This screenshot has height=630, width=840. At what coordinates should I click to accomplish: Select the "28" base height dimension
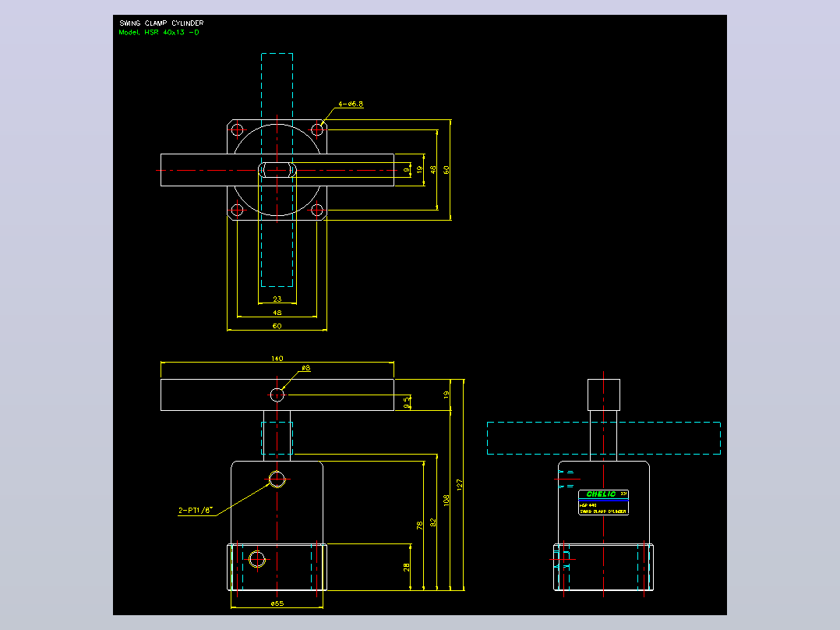click(x=407, y=568)
